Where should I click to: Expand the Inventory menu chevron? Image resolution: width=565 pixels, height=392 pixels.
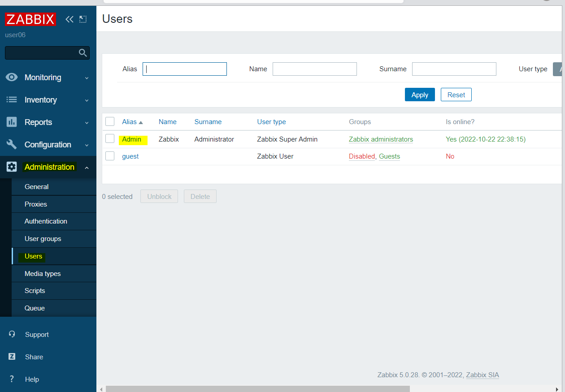pyautogui.click(x=87, y=100)
